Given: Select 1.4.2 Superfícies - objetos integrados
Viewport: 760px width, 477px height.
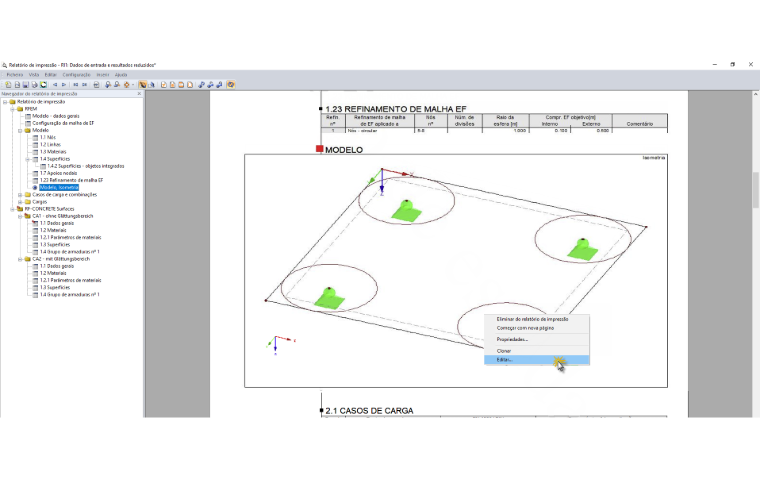Looking at the screenshot, I should click(x=86, y=166).
